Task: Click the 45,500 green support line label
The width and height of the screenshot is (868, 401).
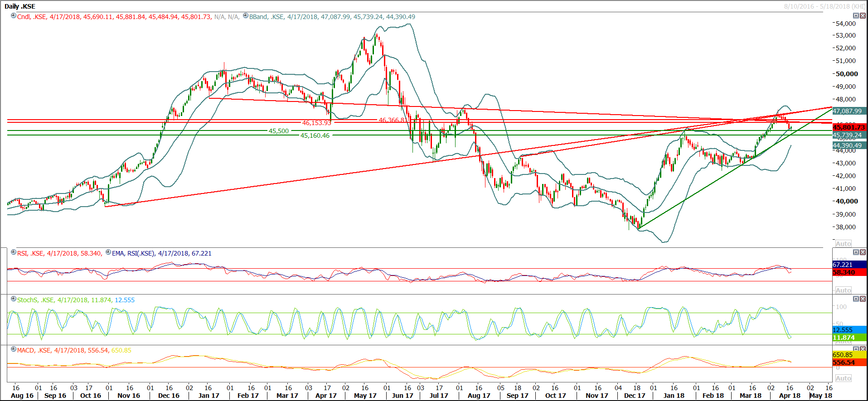Action: click(x=279, y=131)
